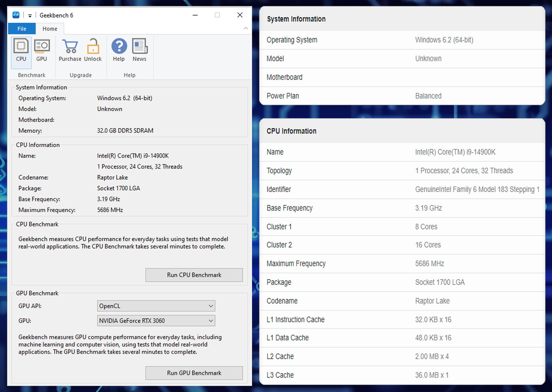The image size is (552, 392).
Task: Click the Maximum Frequency value of 5686 MHz
Action: 429,263
